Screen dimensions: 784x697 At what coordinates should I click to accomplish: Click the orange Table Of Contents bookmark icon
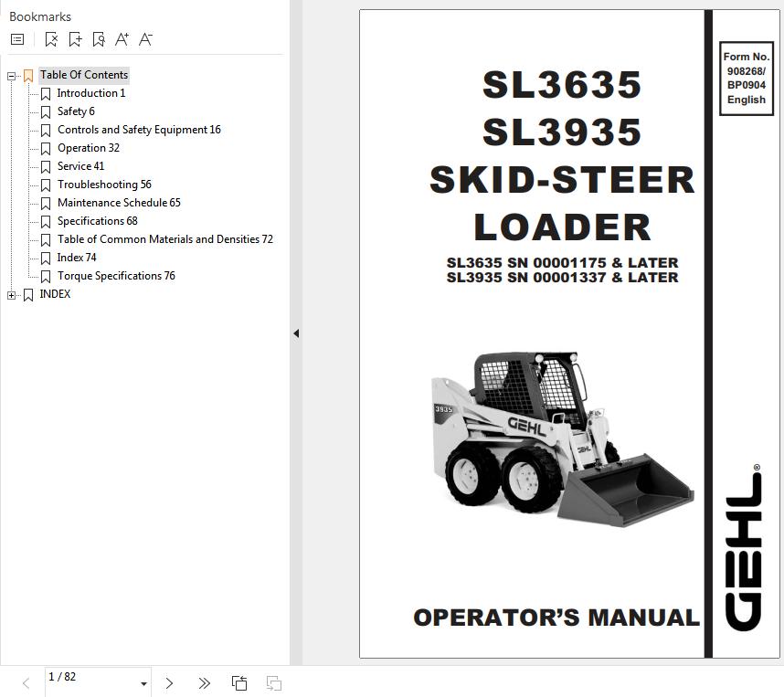pyautogui.click(x=28, y=76)
